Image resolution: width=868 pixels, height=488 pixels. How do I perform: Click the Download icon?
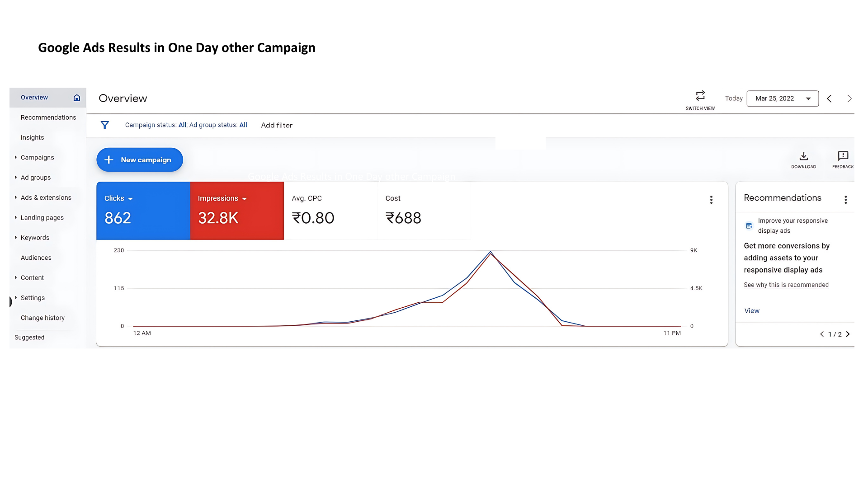point(803,156)
